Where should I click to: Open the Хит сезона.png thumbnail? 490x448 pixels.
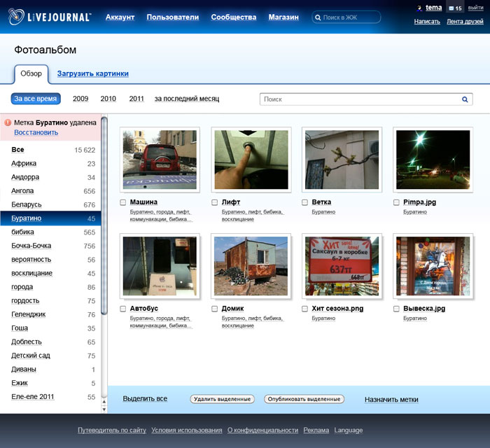(x=341, y=266)
